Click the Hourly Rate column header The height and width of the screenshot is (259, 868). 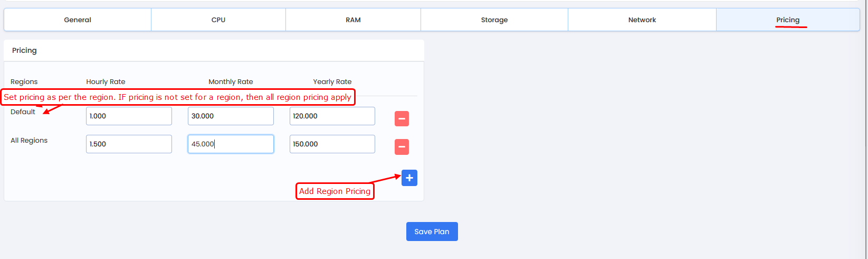click(x=106, y=82)
